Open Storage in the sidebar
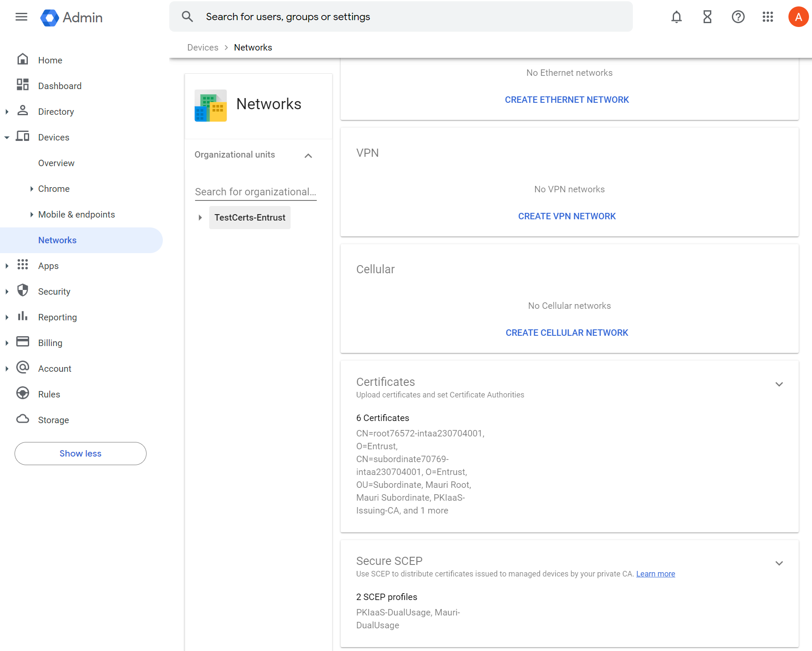This screenshot has width=812, height=651. point(53,420)
